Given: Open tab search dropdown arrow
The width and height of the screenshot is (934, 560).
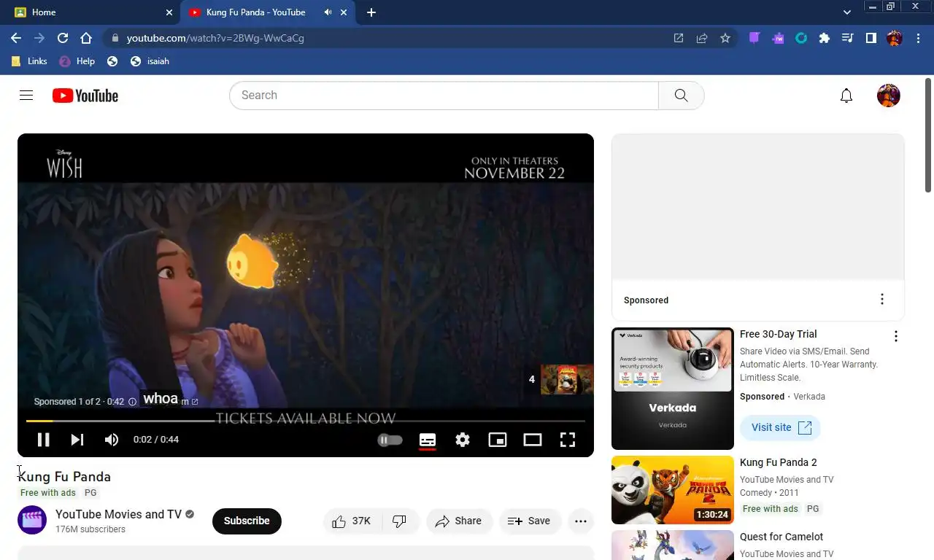Looking at the screenshot, I should (x=846, y=12).
